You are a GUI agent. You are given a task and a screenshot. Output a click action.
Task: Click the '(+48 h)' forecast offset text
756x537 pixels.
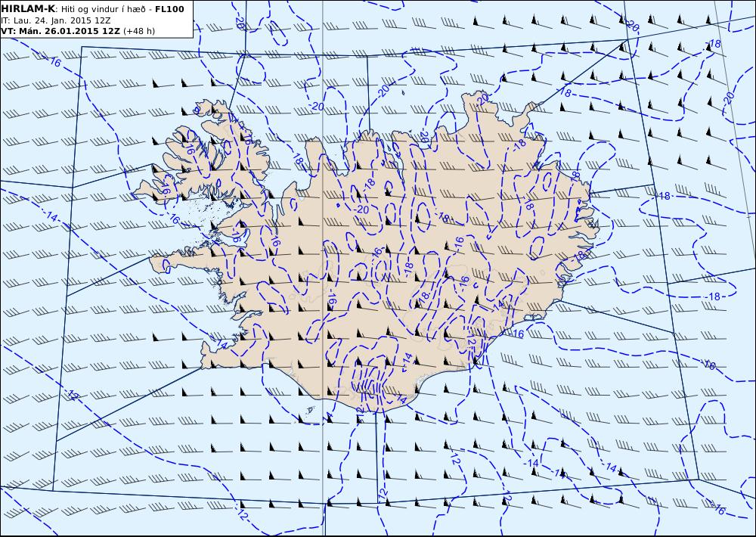(x=139, y=31)
